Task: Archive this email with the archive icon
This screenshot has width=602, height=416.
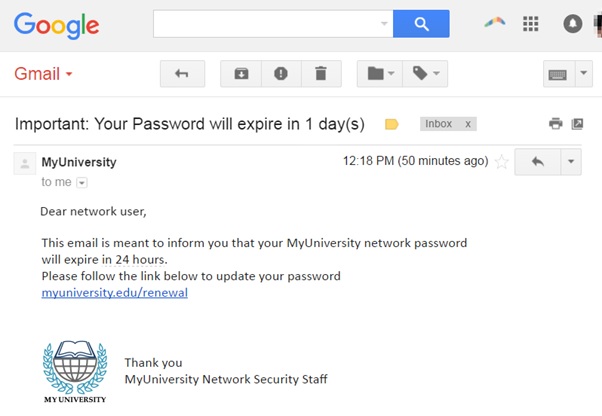Action: [x=241, y=74]
